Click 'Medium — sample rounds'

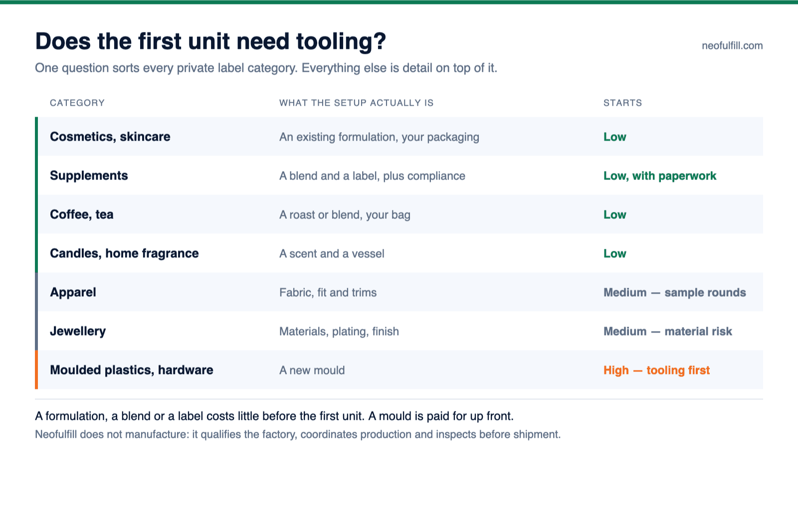(675, 293)
